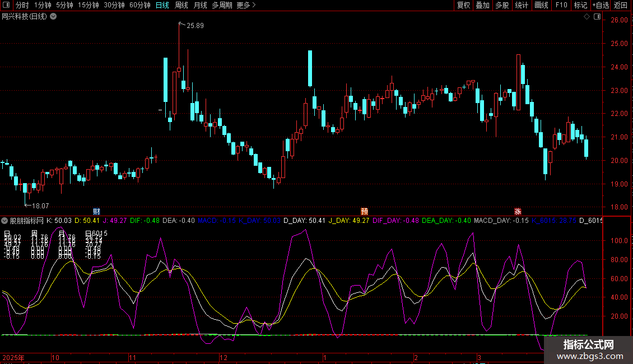Click the 标记 mark tool

tap(580, 6)
